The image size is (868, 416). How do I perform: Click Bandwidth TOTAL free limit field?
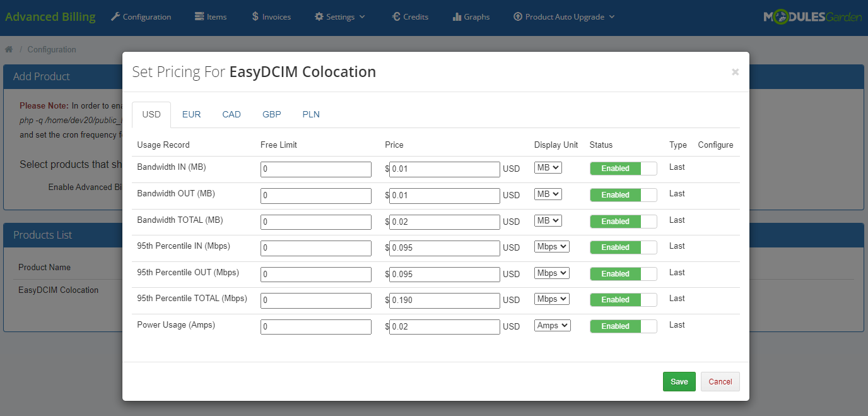coord(316,222)
